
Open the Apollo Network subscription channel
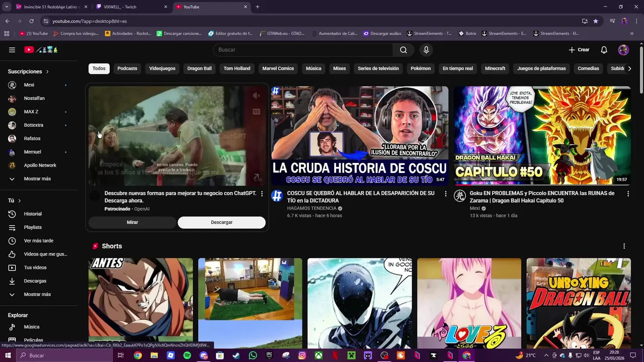38,165
